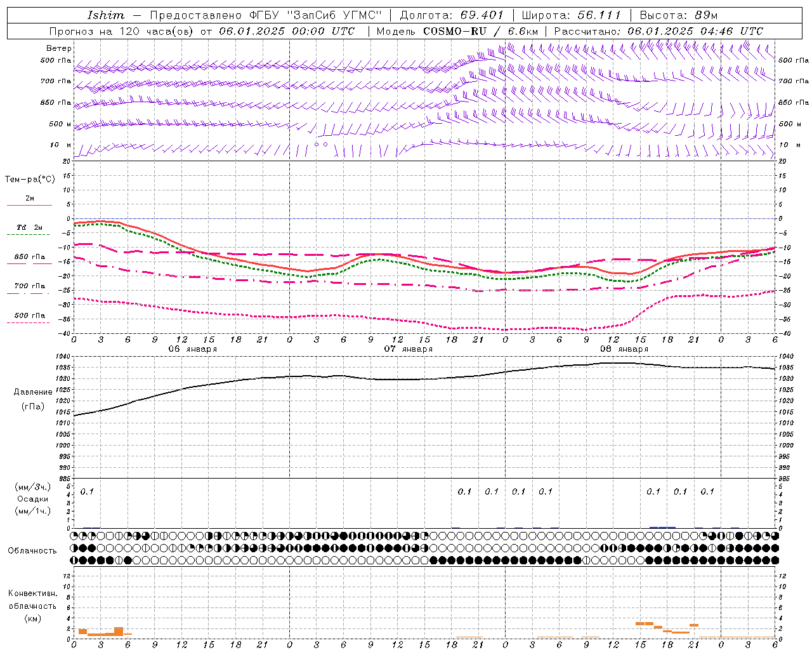The image size is (812, 650).
Task: Click the "700 гПа" temperature legend line sample
Action: pos(29,293)
